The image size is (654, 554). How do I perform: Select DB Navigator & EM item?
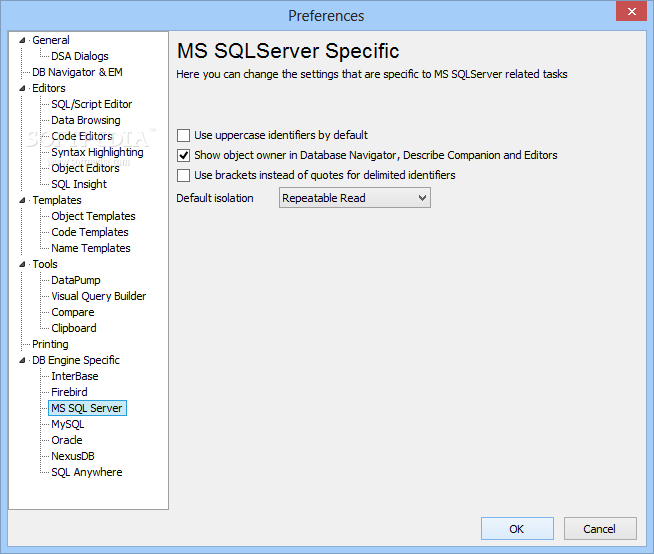click(x=77, y=72)
